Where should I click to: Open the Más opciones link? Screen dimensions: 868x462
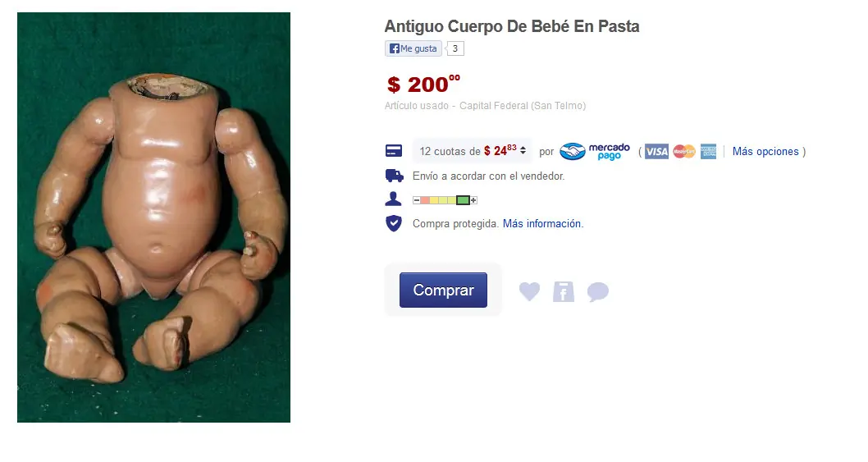click(x=765, y=151)
